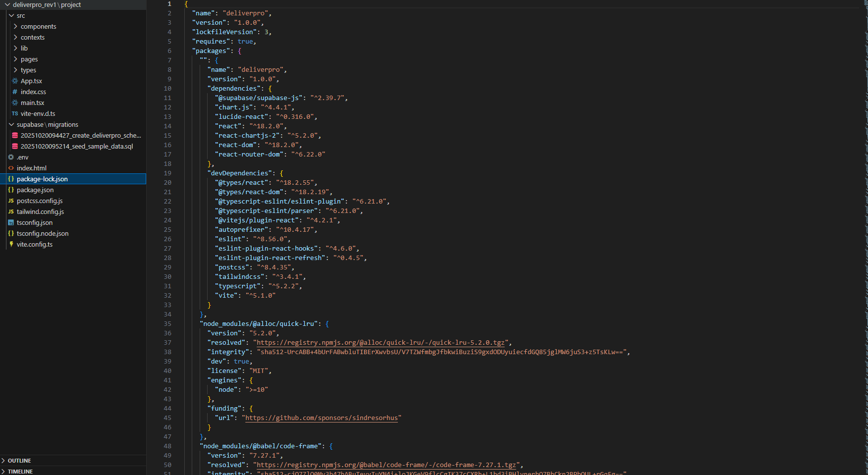Open index.html via its HTML icon
Screen dimensions: 868x475
[10, 168]
